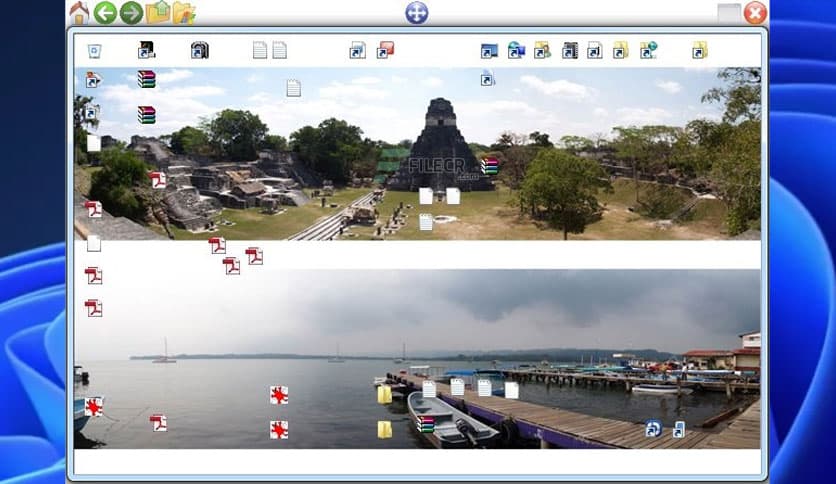Click the green Forward arrow
Screen dimensions: 836x484
point(131,13)
